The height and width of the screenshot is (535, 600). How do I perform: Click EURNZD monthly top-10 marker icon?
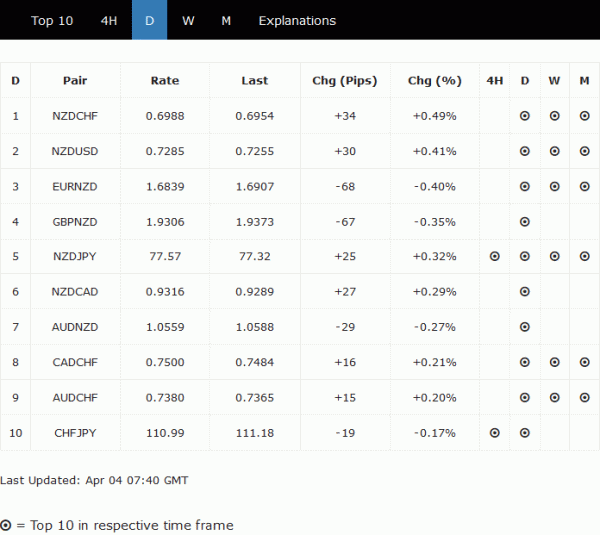[x=584, y=186]
